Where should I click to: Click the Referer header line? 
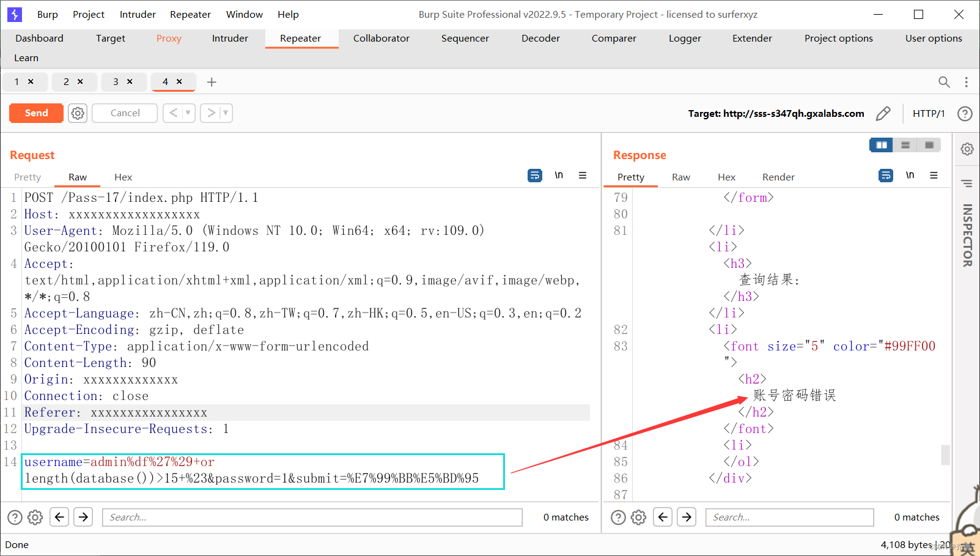coord(306,413)
